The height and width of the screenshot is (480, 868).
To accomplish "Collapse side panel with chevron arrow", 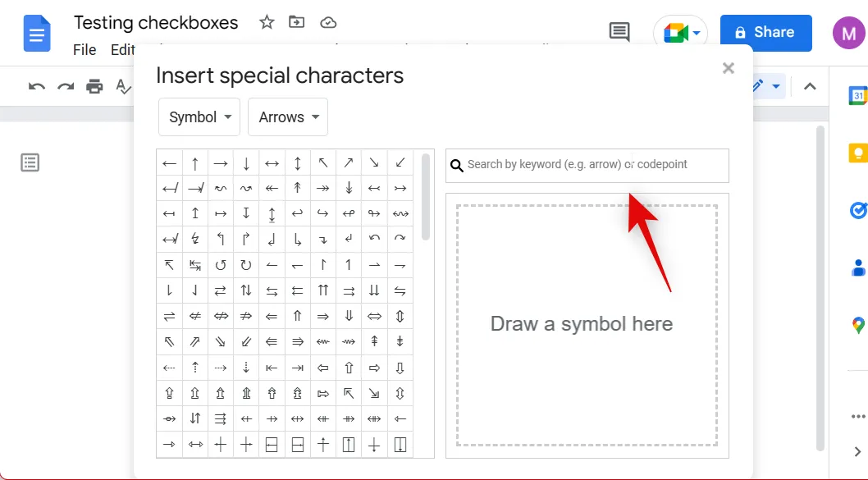I will [x=857, y=452].
